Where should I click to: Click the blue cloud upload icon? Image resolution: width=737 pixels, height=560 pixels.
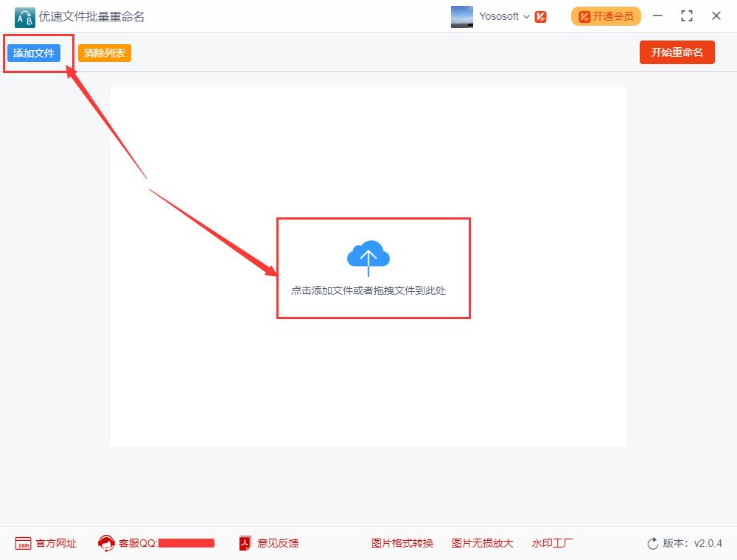368,258
